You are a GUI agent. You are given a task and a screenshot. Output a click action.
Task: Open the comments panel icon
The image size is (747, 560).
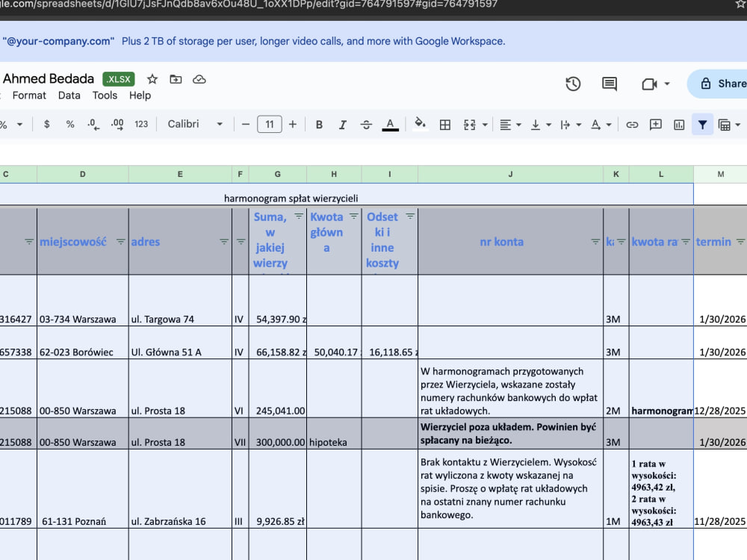click(610, 84)
